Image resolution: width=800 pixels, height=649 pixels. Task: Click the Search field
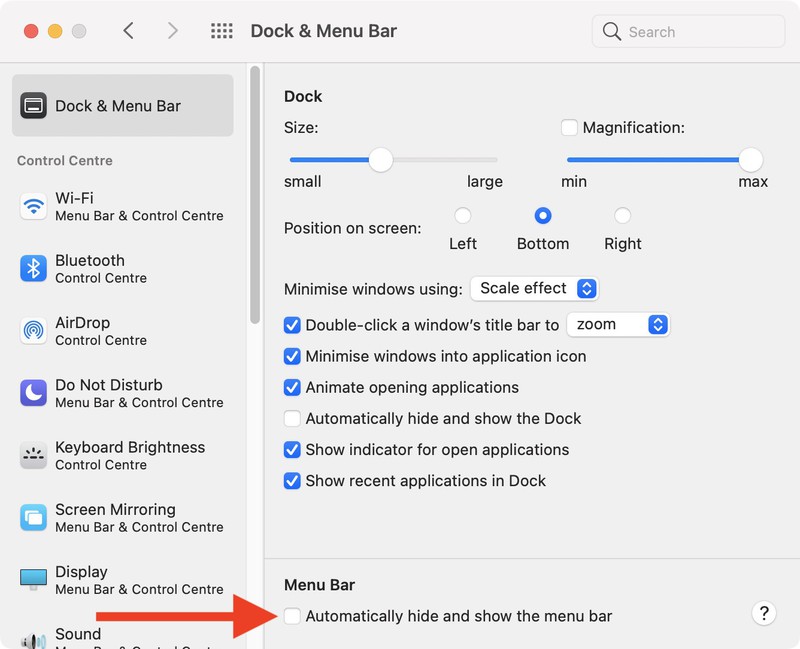pyautogui.click(x=688, y=32)
